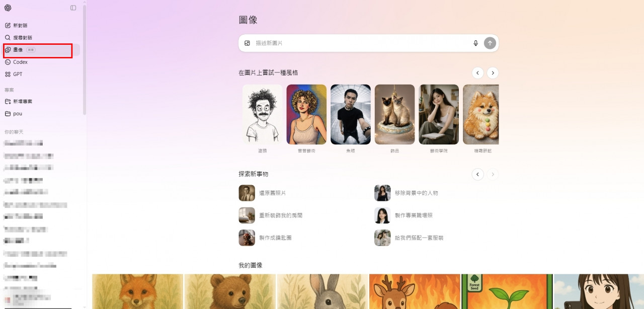Start a new chat (新對話)
Viewport: 644px width, 309px height.
pos(20,25)
